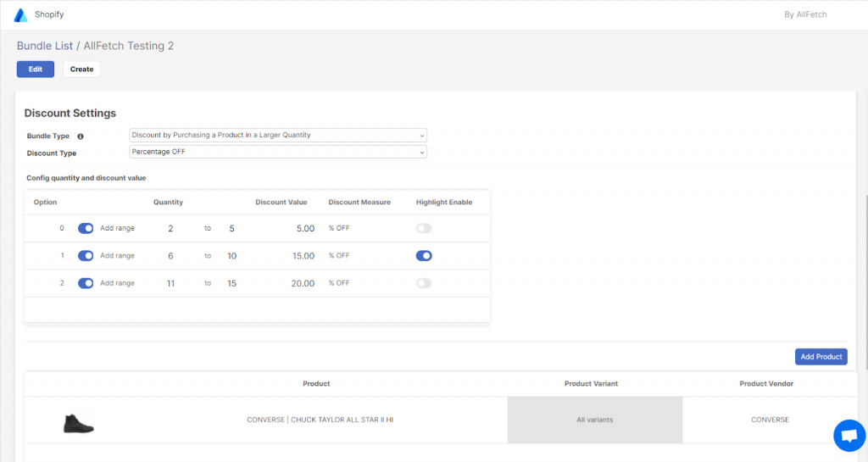This screenshot has width=868, height=462.
Task: Click the Edit button
Action: point(36,70)
